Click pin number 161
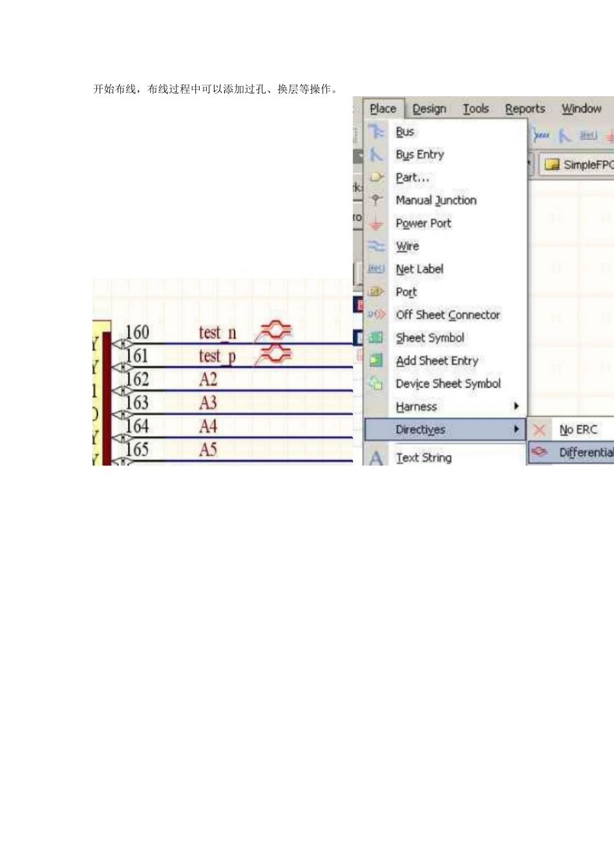Screen dimensions: 614x868 [x=137, y=356]
